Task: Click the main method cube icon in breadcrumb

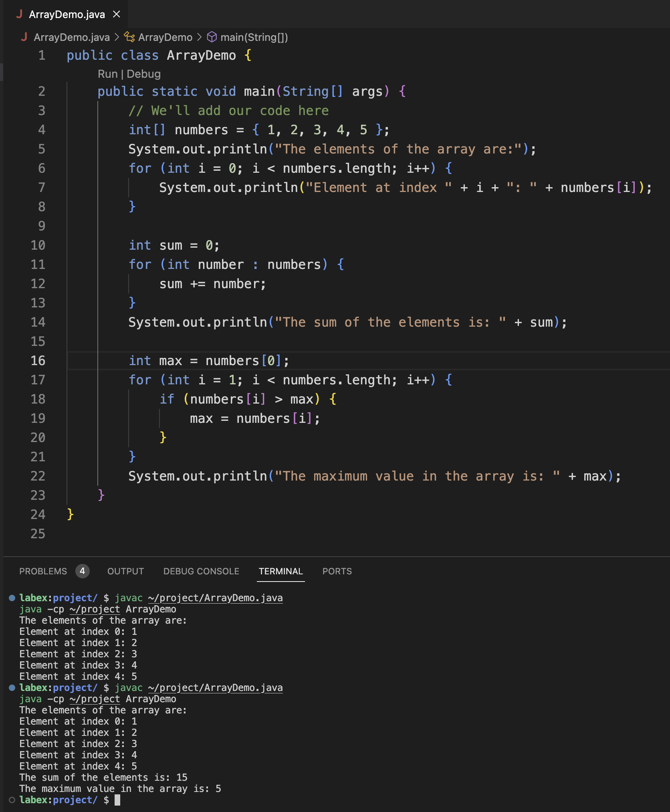Action: pos(212,37)
